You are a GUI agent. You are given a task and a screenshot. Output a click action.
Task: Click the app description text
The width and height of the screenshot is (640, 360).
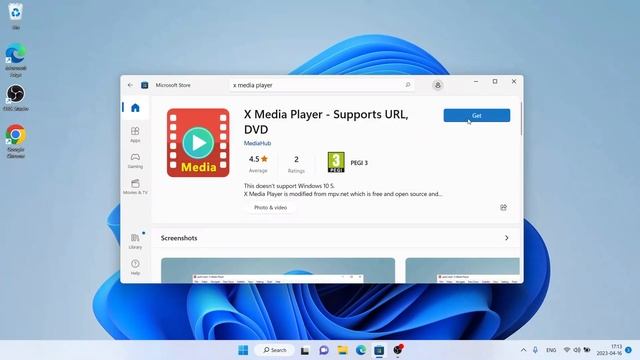[x=343, y=190]
